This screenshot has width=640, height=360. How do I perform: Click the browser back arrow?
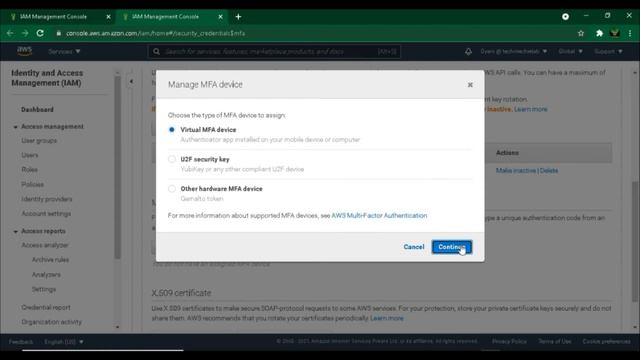click(10, 33)
